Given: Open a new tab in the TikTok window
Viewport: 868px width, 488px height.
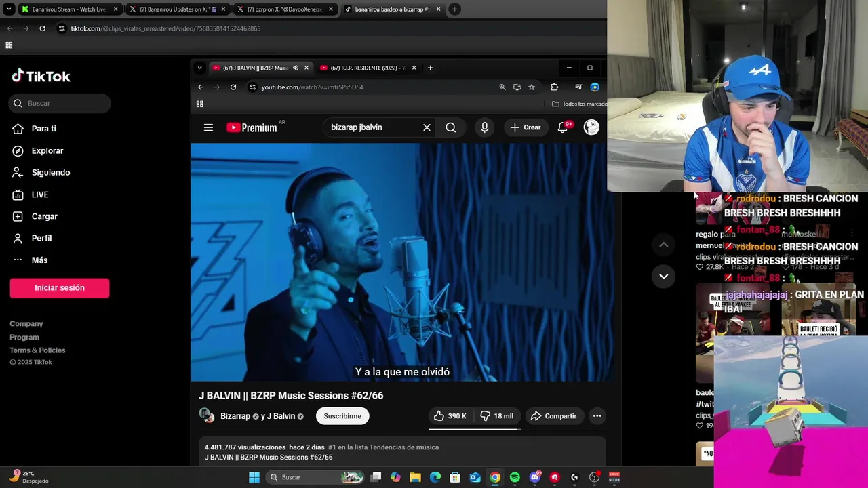Looking at the screenshot, I should [x=454, y=9].
